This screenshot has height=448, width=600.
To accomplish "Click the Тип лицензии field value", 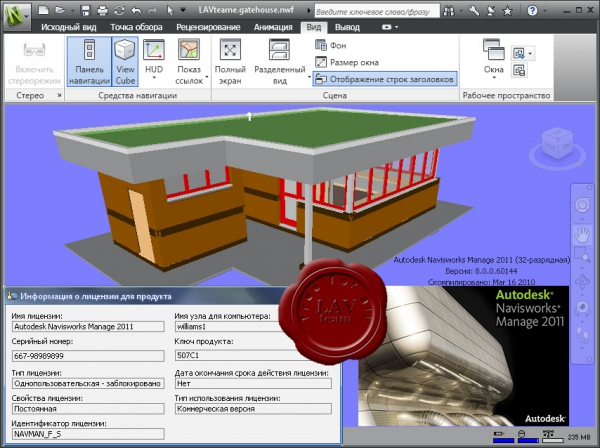I will click(x=88, y=383).
